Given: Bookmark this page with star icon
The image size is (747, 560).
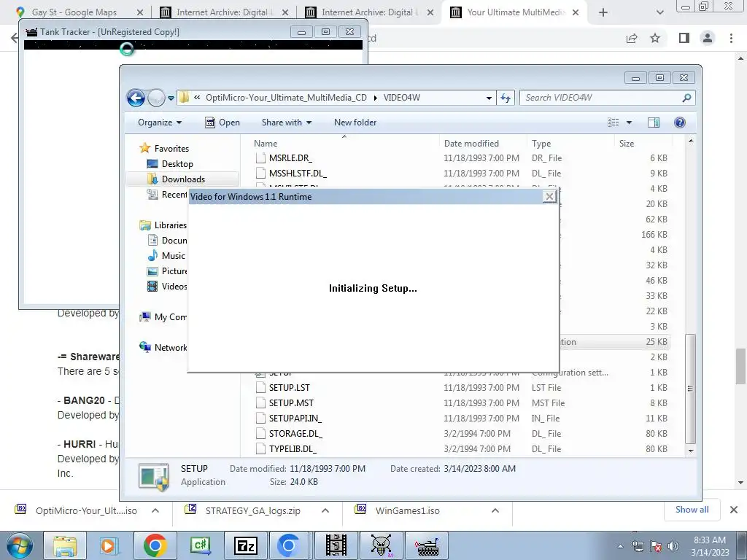Looking at the screenshot, I should tap(655, 38).
